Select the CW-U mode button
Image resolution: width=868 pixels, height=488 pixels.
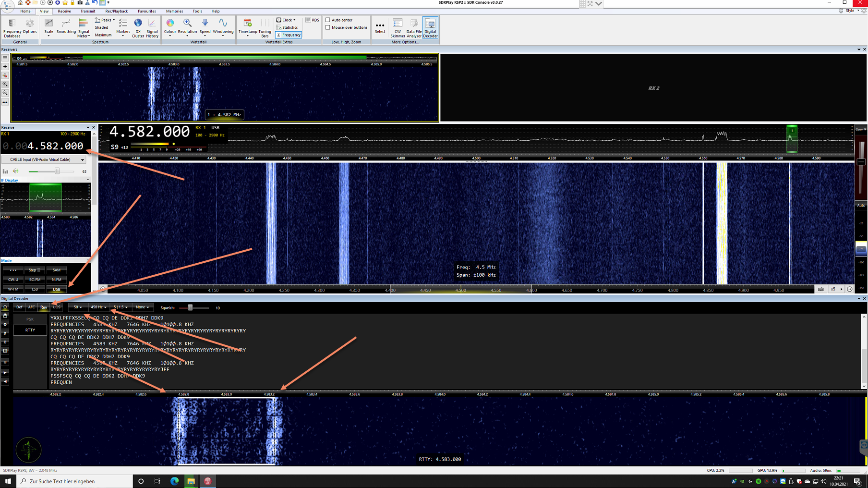pyautogui.click(x=13, y=280)
